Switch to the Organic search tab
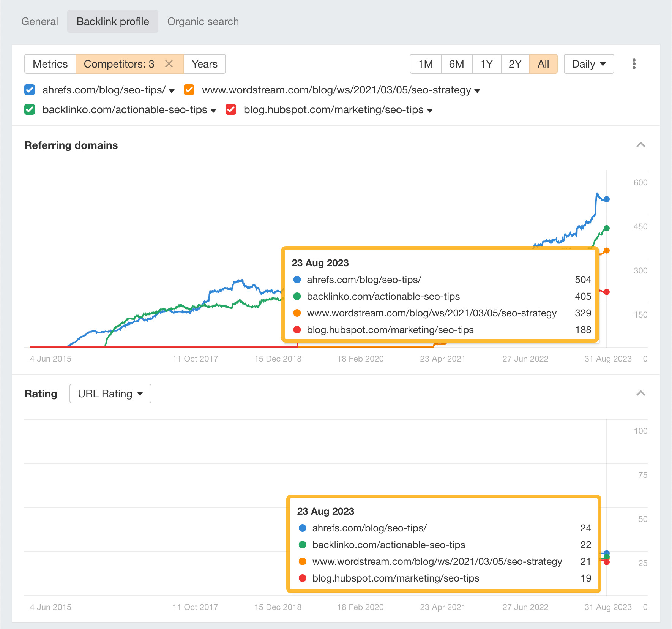The width and height of the screenshot is (672, 629). tap(203, 21)
